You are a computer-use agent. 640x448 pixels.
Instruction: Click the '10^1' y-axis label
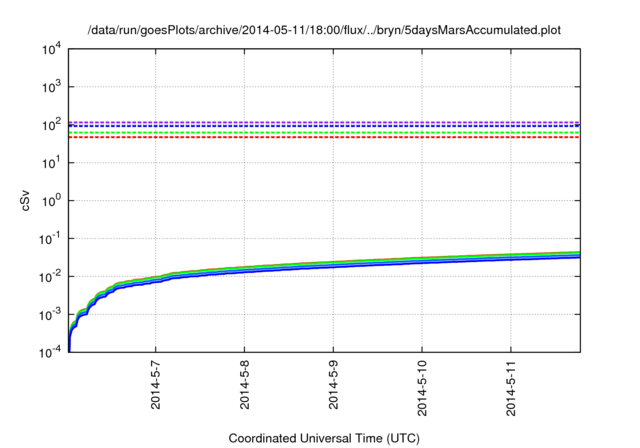click(x=52, y=163)
